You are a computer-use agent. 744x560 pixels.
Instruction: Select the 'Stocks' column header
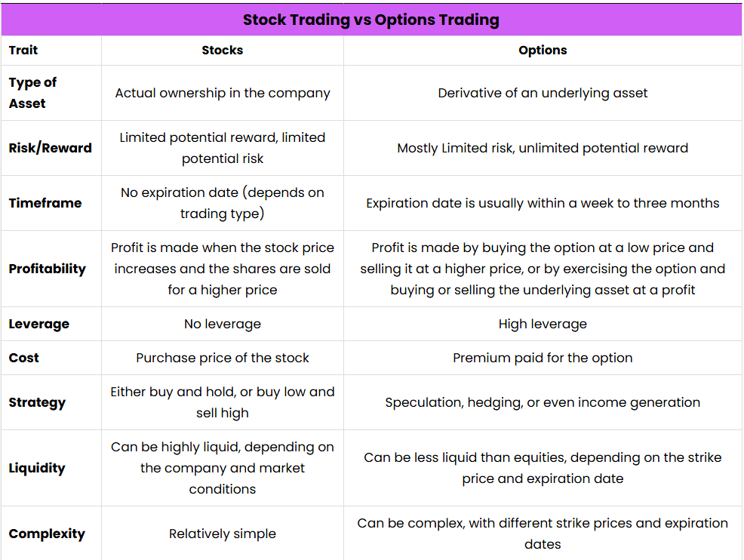coord(222,51)
